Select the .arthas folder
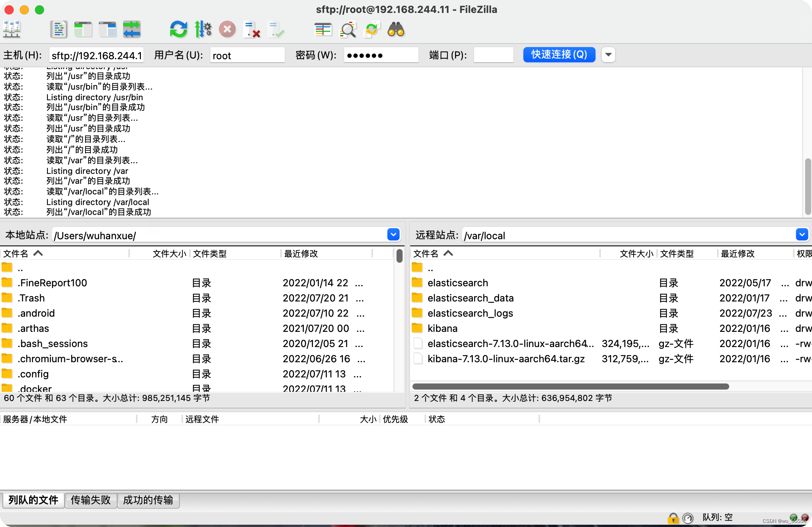 (197, 328)
